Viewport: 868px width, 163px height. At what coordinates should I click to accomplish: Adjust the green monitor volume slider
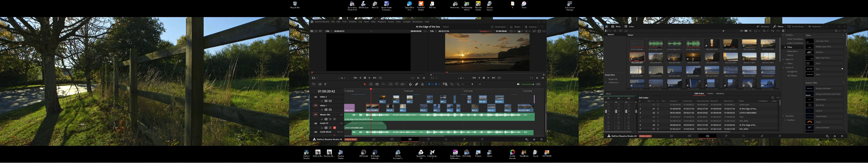point(528,84)
